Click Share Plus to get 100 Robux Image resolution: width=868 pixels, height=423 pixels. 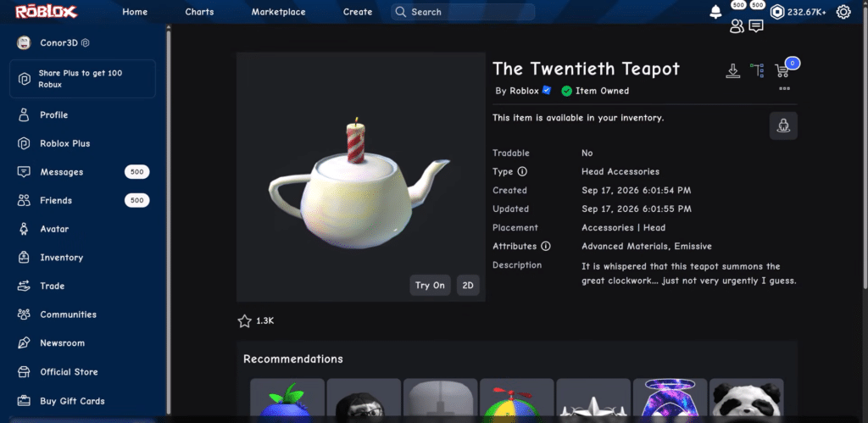(82, 79)
